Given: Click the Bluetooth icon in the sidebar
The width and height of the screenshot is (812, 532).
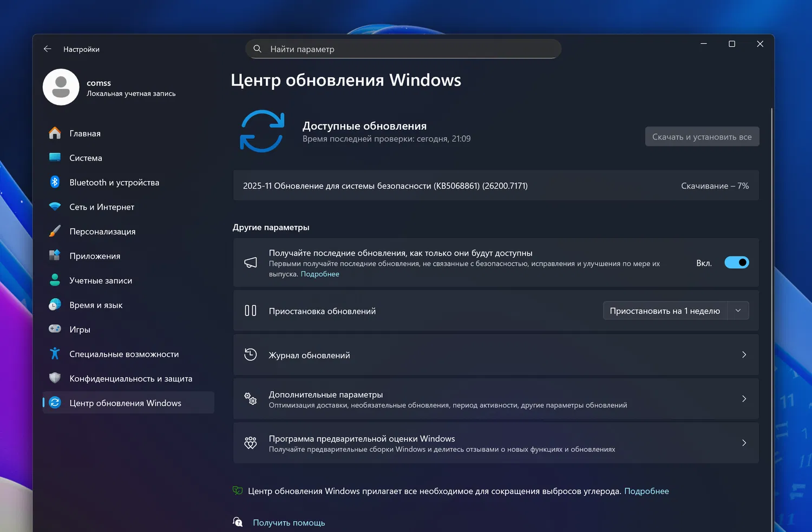Looking at the screenshot, I should pos(55,182).
